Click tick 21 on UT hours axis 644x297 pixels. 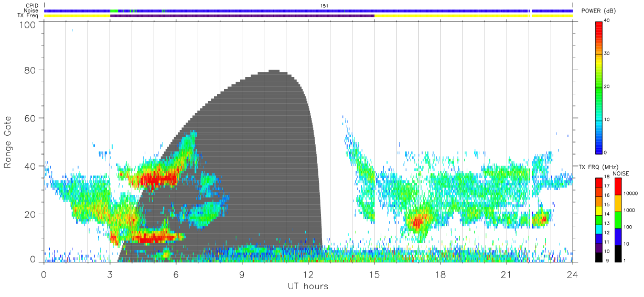(x=507, y=274)
